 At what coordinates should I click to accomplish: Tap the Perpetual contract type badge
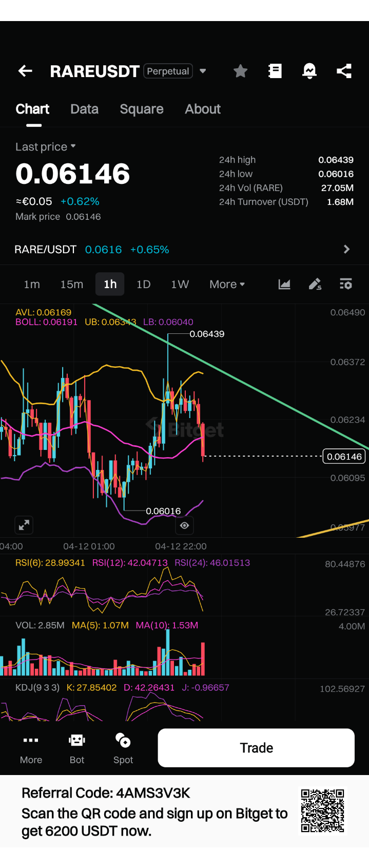tap(168, 71)
